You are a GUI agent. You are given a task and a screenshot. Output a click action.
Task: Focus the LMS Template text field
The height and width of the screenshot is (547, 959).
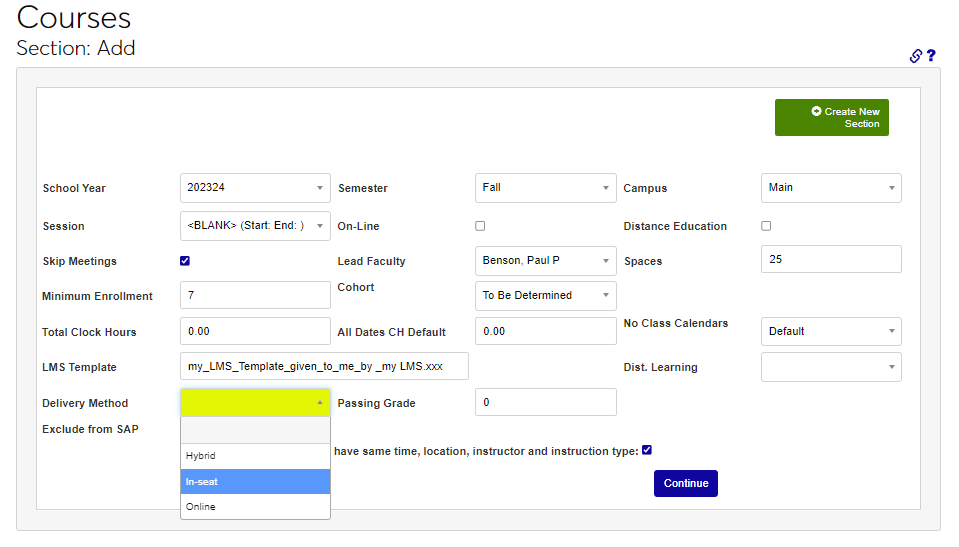[x=324, y=367]
